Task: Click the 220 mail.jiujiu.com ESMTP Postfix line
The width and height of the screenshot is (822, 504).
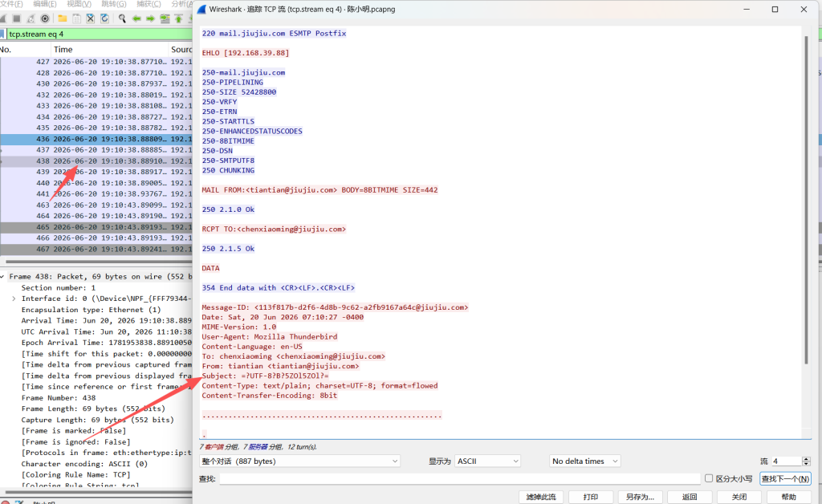Action: pyautogui.click(x=275, y=34)
